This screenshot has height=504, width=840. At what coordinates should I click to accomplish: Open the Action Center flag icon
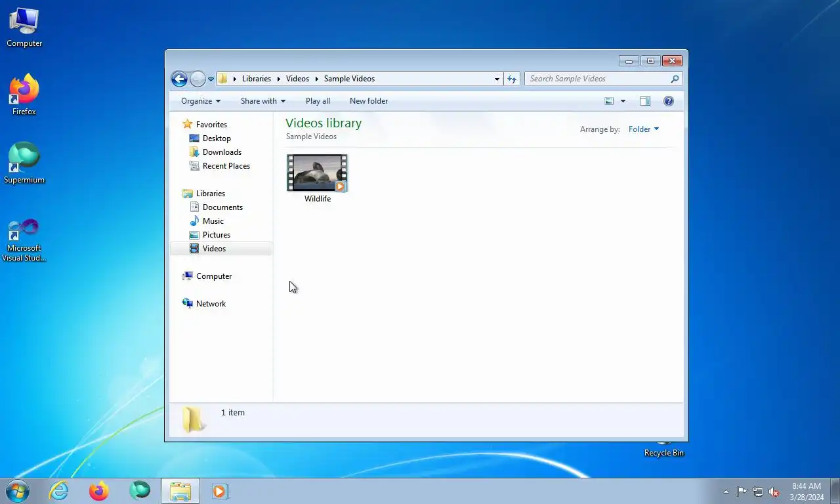pos(742,492)
